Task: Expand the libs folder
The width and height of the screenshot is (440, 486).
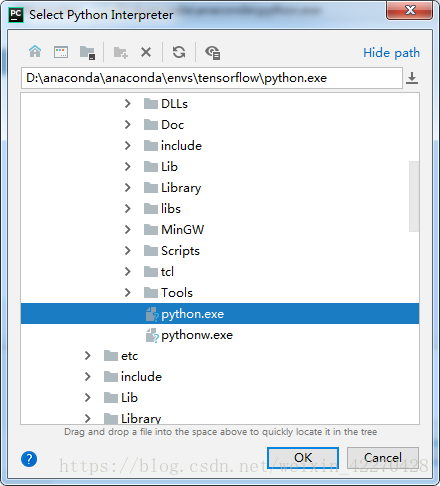Action: coord(127,209)
